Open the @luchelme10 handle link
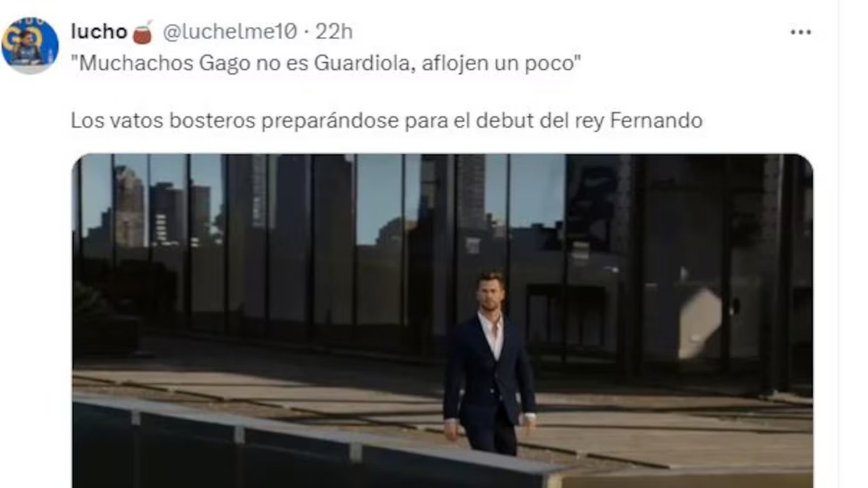Viewport: 868px width, 488px height. tap(229, 32)
